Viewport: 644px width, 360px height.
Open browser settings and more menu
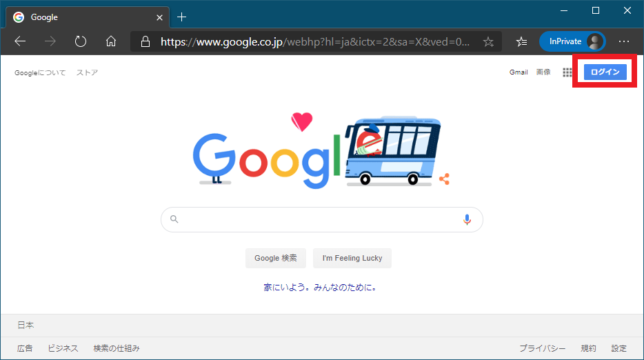[x=624, y=41]
